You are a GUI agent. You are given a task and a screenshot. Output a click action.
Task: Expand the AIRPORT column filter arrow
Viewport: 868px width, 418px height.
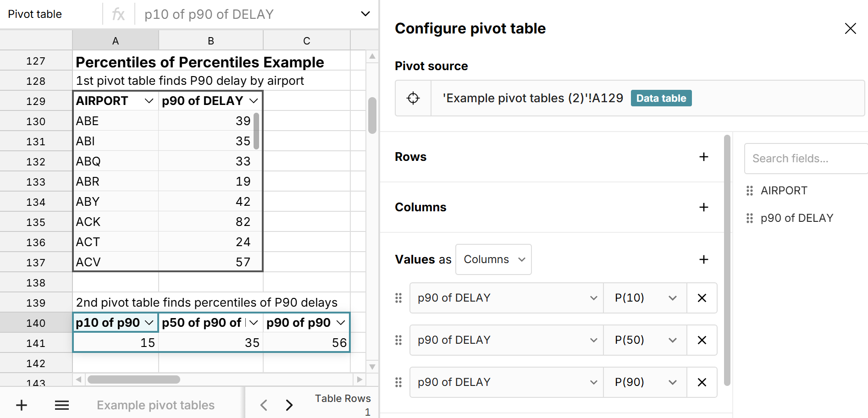click(149, 101)
